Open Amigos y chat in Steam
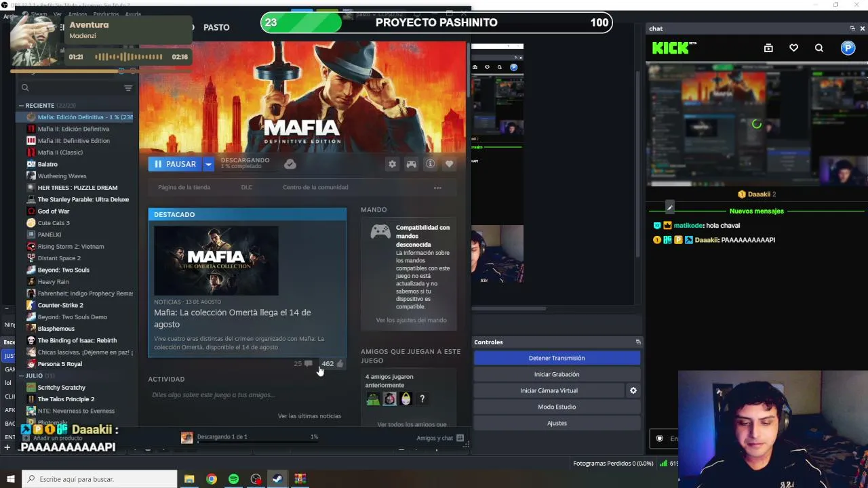Viewport: 868px width, 488px height. point(440,438)
